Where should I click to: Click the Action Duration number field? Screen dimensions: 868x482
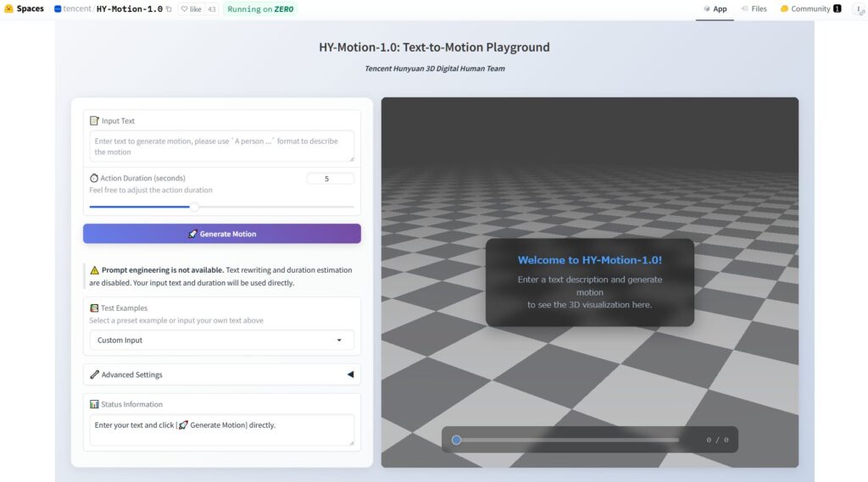(x=330, y=179)
